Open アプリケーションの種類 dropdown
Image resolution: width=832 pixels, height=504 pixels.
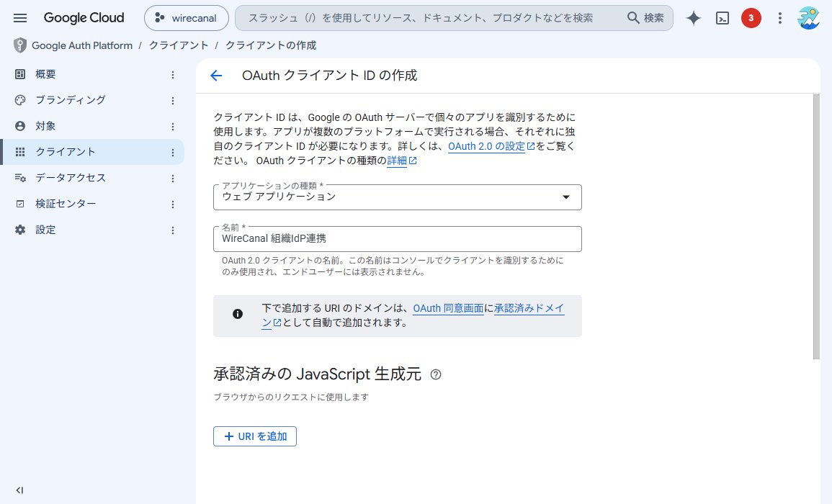tap(398, 197)
